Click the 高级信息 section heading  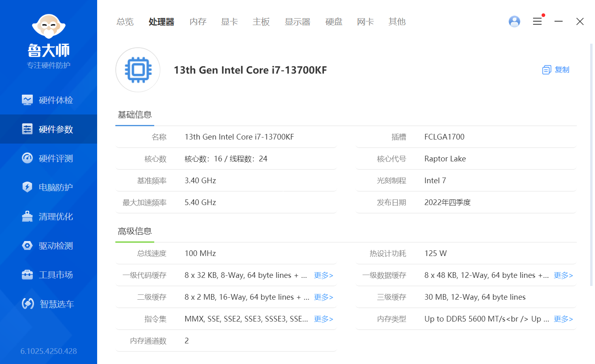coord(135,231)
